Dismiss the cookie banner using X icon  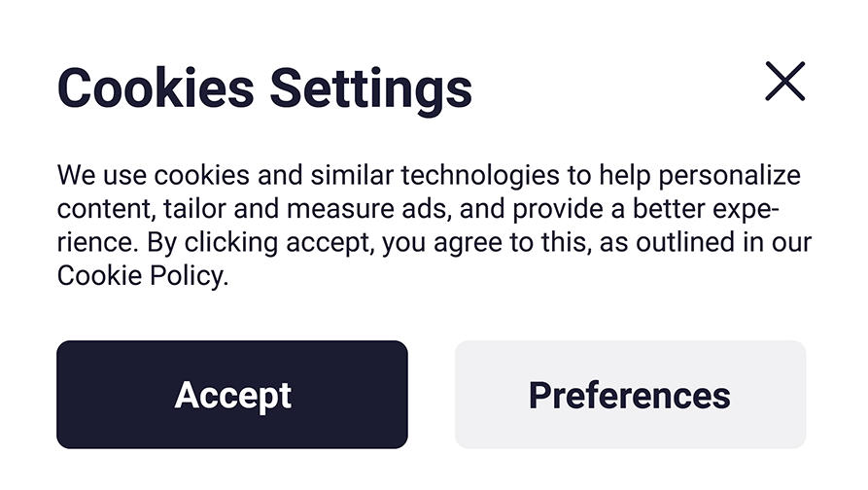tap(784, 82)
